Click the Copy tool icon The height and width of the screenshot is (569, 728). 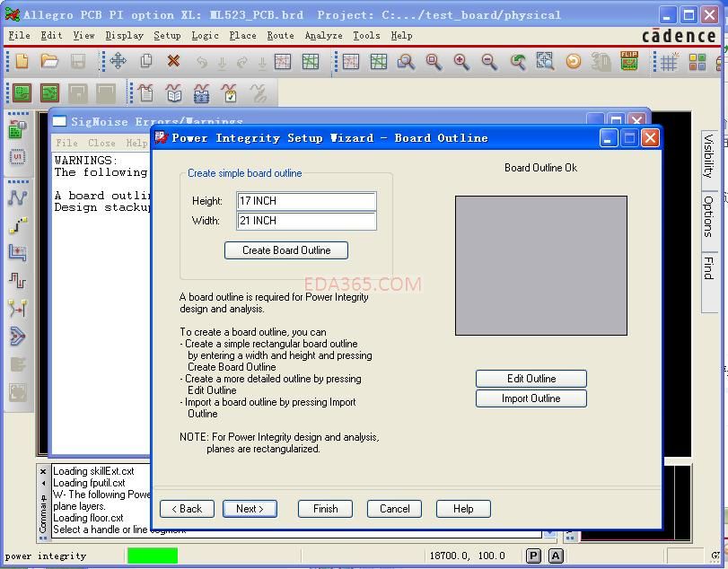point(146,61)
